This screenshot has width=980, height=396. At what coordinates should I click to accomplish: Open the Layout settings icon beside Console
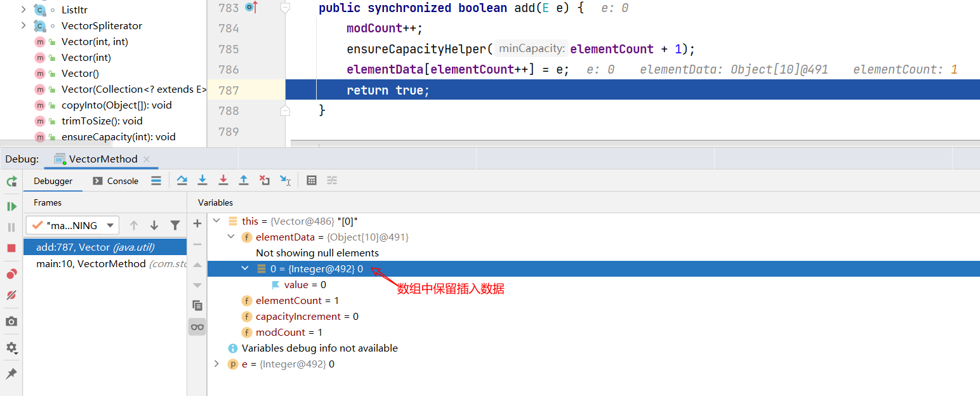[156, 181]
